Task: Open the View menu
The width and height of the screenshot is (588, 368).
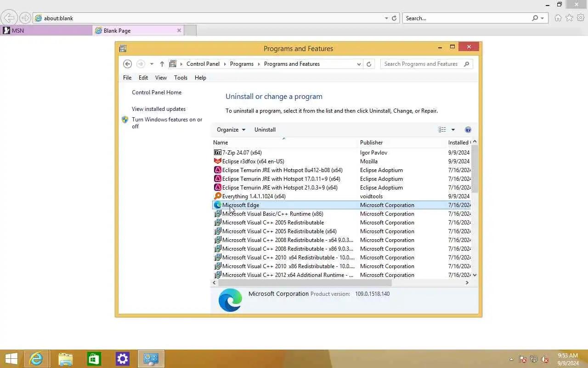Action: click(x=161, y=78)
